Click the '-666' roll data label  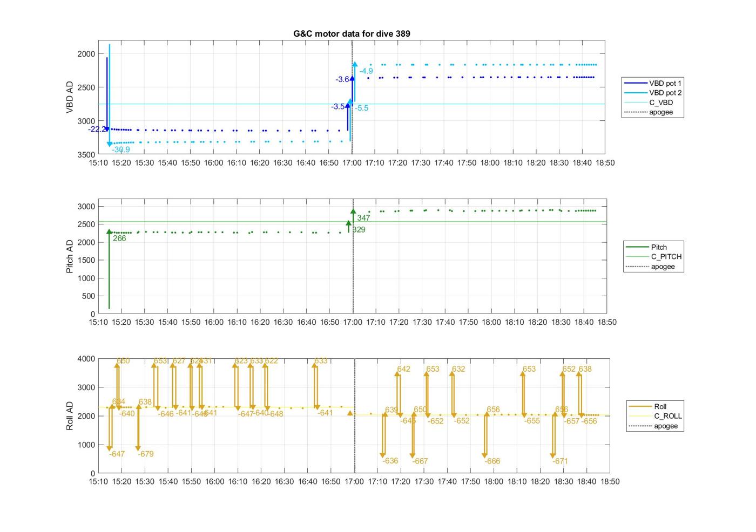(x=492, y=461)
